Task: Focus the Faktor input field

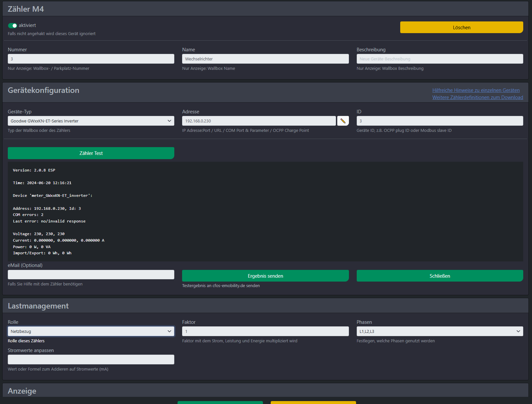Action: pyautogui.click(x=265, y=331)
